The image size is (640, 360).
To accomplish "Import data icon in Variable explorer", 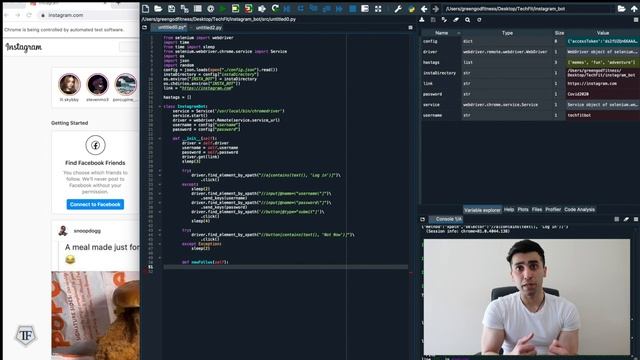I will click(422, 20).
